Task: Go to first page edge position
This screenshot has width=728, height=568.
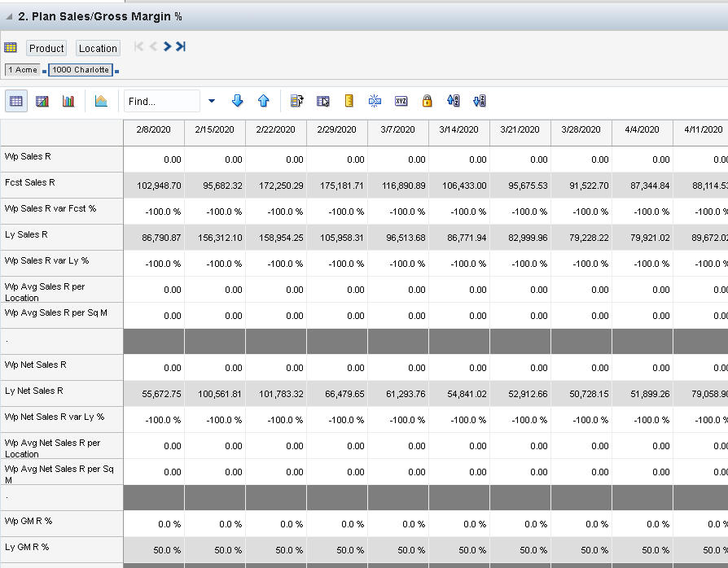Action: [x=138, y=46]
